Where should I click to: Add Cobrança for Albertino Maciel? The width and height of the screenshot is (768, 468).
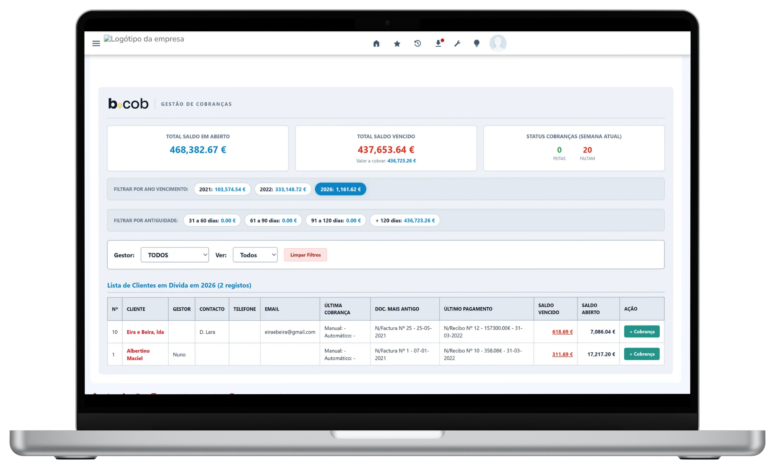[642, 354]
